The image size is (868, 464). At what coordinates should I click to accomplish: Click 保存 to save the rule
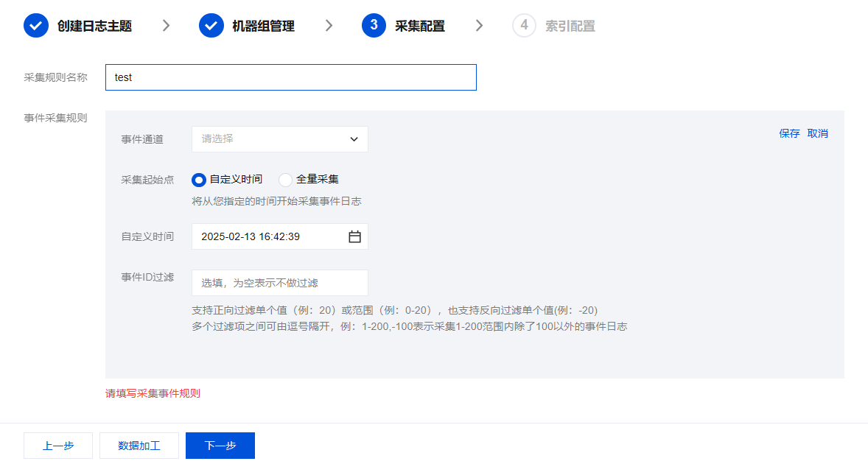tap(789, 133)
